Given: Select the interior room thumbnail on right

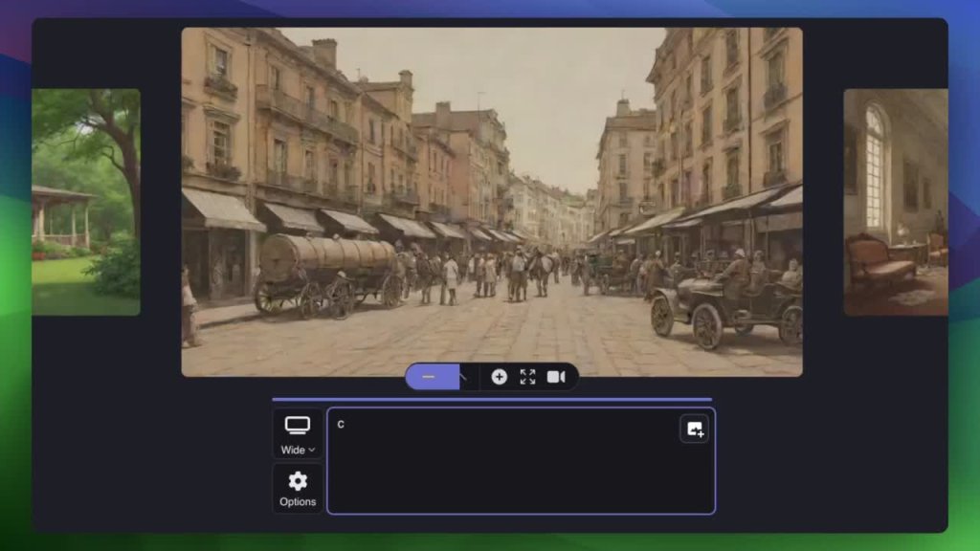Looking at the screenshot, I should coord(895,202).
